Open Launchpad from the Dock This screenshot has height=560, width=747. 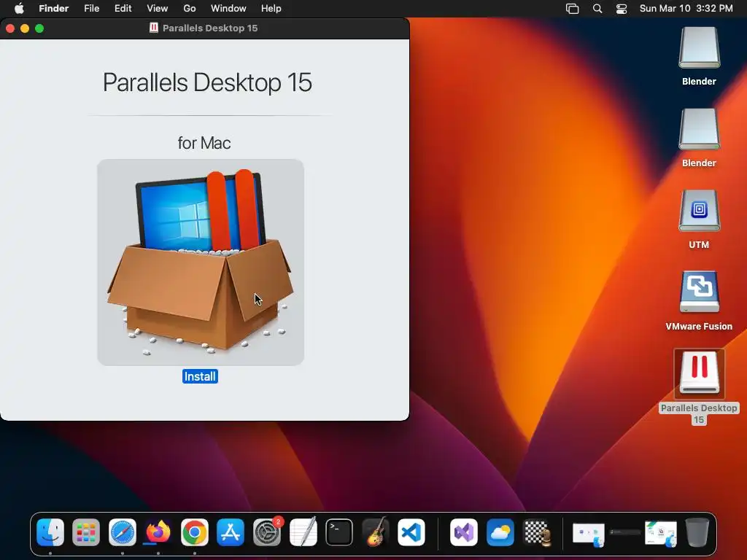coord(86,532)
